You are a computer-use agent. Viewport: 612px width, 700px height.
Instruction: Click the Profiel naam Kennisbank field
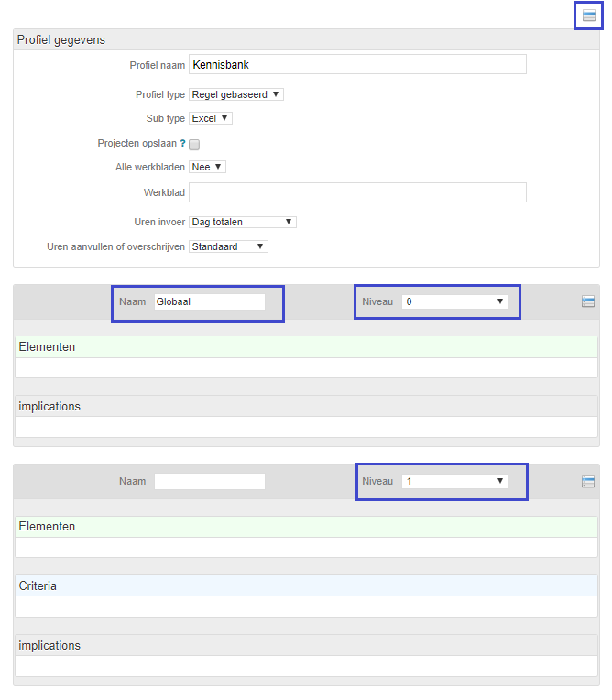tap(357, 65)
